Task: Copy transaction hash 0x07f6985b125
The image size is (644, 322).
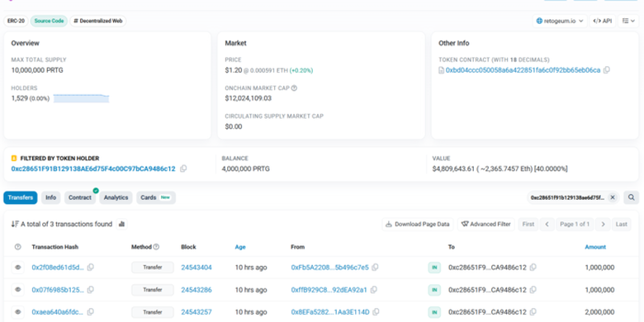Action: (90, 290)
